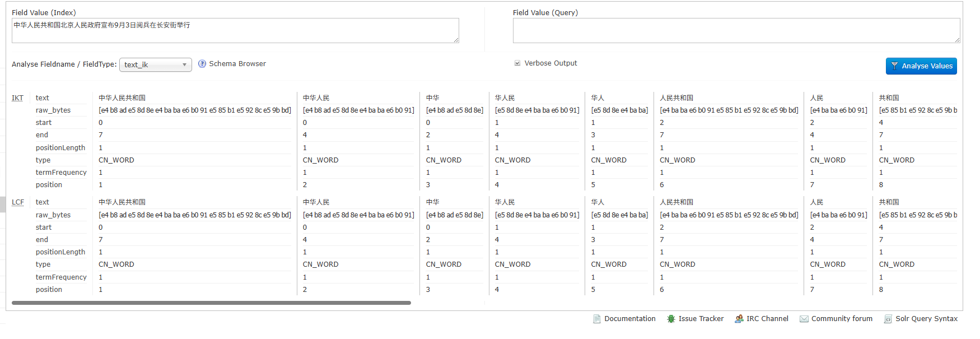This screenshot has width=980, height=339.
Task: Click the horizontal scrollbar under the results
Action: [211, 303]
